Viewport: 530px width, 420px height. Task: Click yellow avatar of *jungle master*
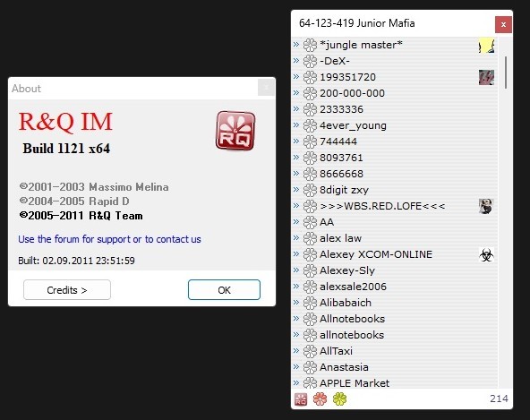coord(486,46)
